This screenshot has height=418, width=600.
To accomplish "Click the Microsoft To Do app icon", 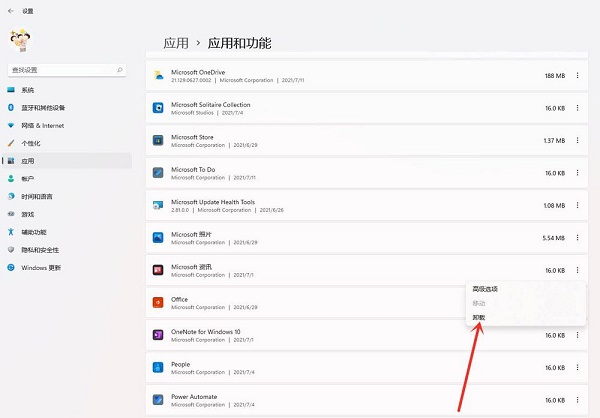I will tap(158, 173).
